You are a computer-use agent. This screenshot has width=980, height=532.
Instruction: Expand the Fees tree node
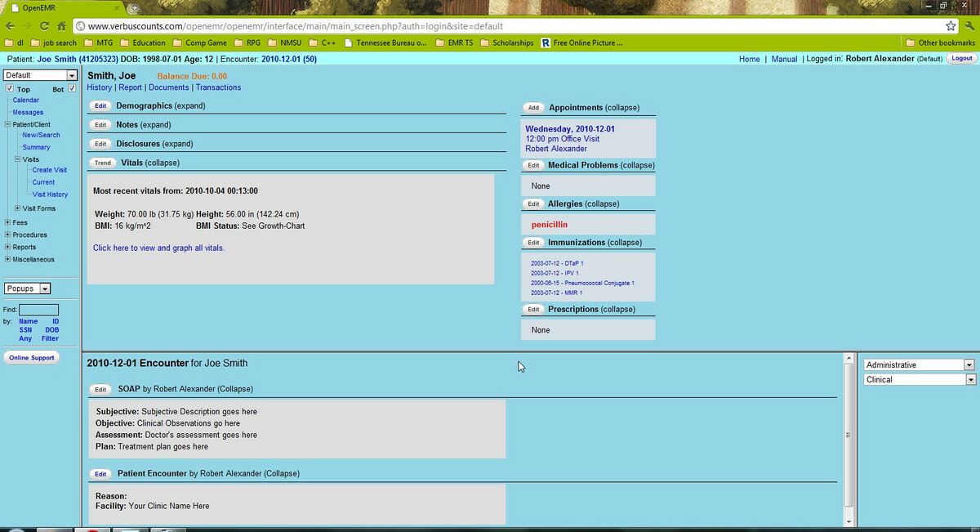(7, 222)
